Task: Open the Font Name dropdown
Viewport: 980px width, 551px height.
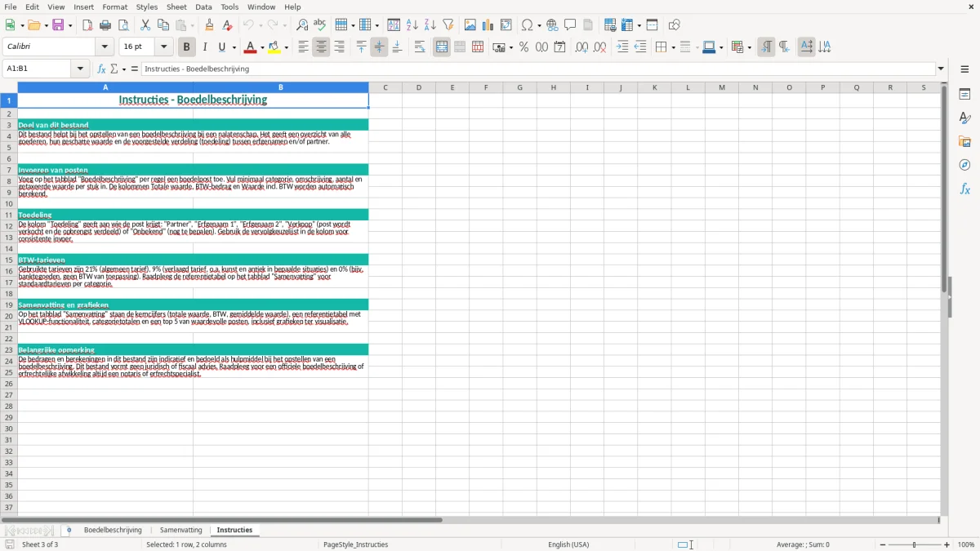Action: point(105,47)
